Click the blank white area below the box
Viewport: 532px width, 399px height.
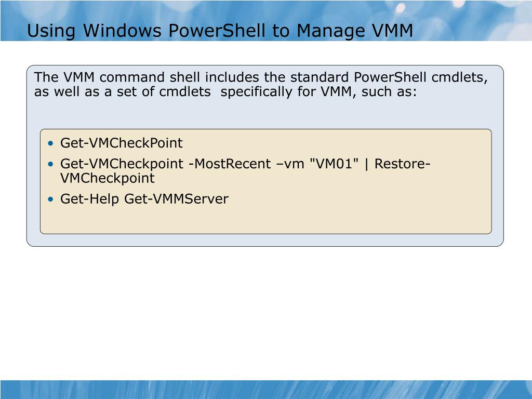click(266, 312)
